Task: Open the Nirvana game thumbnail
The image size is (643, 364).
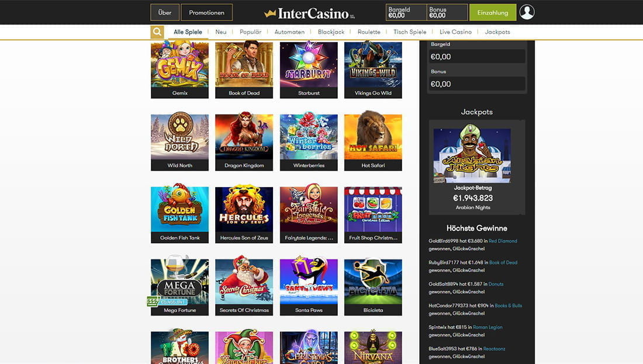Action: tap(373, 347)
